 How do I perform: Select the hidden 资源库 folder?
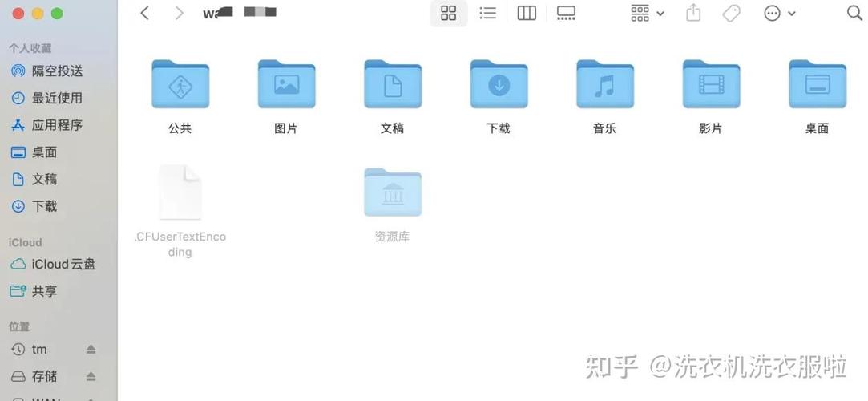(x=393, y=192)
